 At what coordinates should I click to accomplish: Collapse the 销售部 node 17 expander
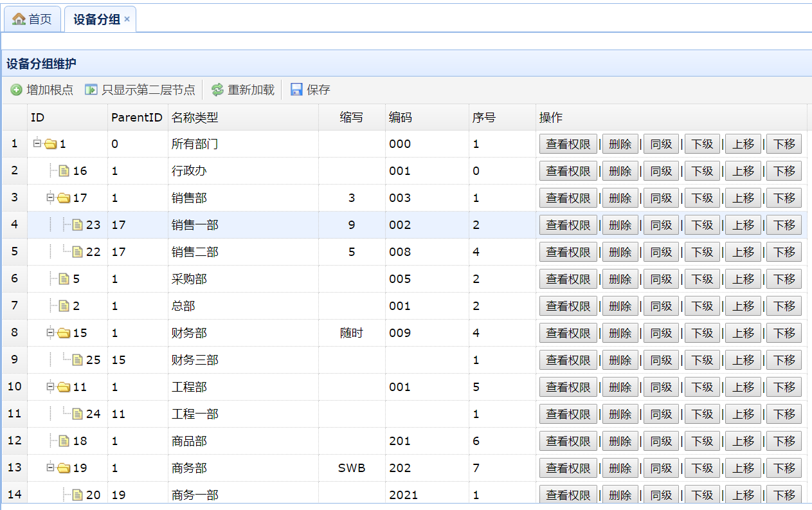pos(51,197)
